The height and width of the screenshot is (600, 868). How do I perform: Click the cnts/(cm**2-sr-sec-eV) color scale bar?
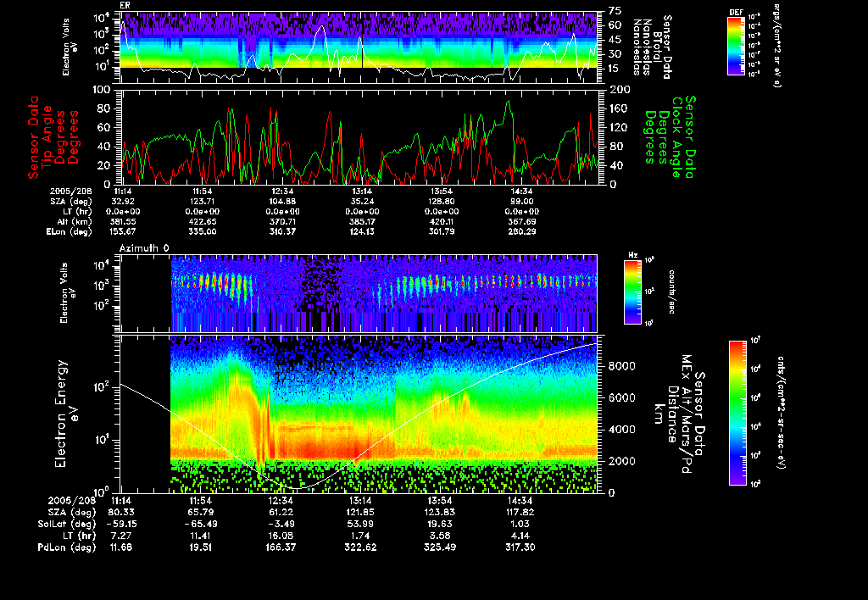[737, 413]
